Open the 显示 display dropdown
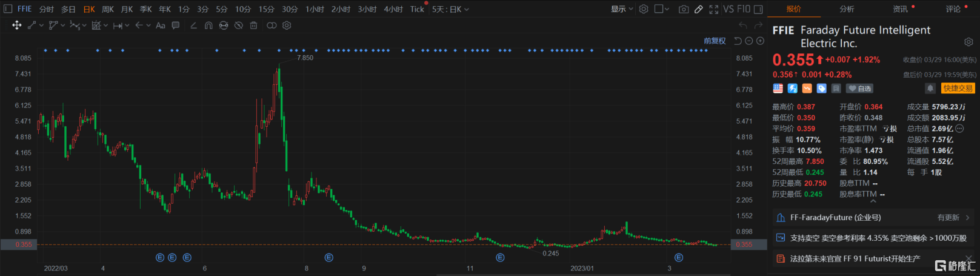This screenshot has width=980, height=276. tap(622, 9)
